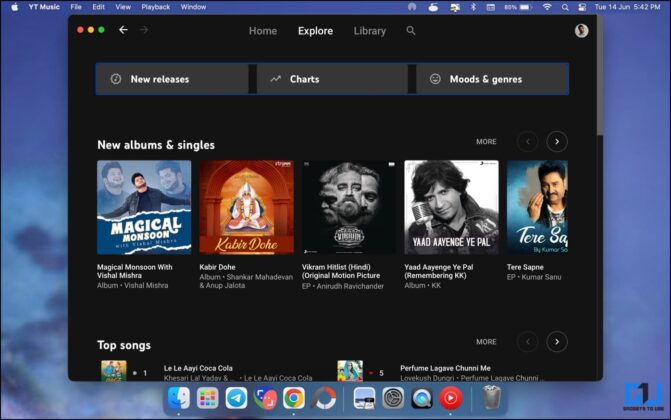
Task: Click the forward navigation arrow
Action: coord(144,30)
